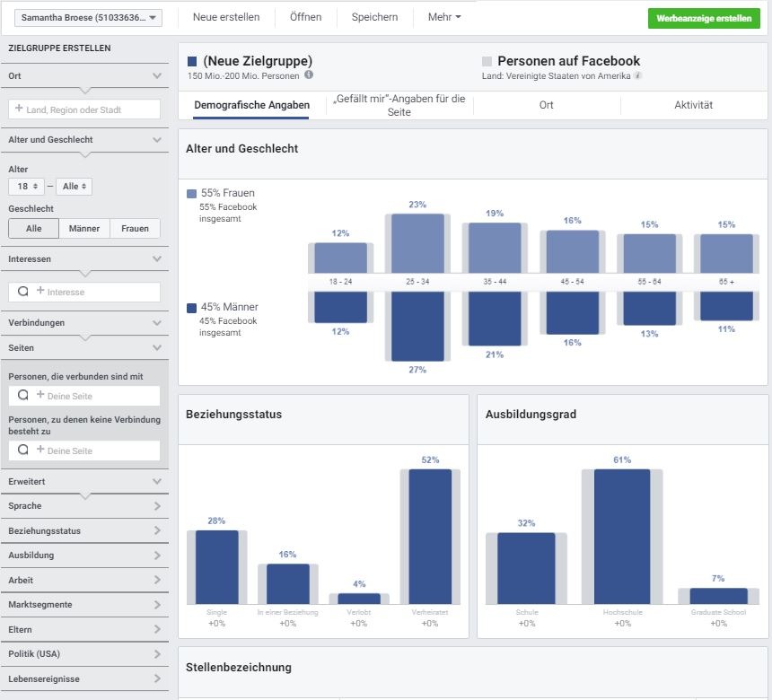Expand the Ausbildung option
The height and width of the screenshot is (700, 772).
(84, 556)
